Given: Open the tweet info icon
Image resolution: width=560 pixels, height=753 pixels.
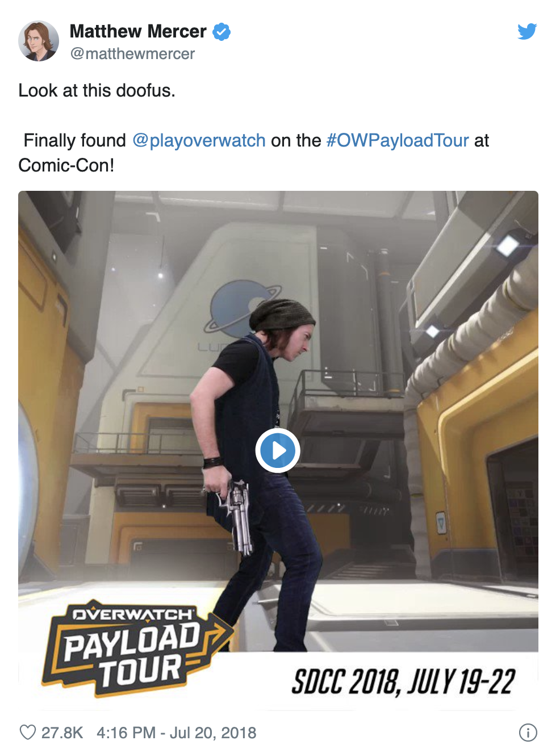Looking at the screenshot, I should pyautogui.click(x=528, y=733).
